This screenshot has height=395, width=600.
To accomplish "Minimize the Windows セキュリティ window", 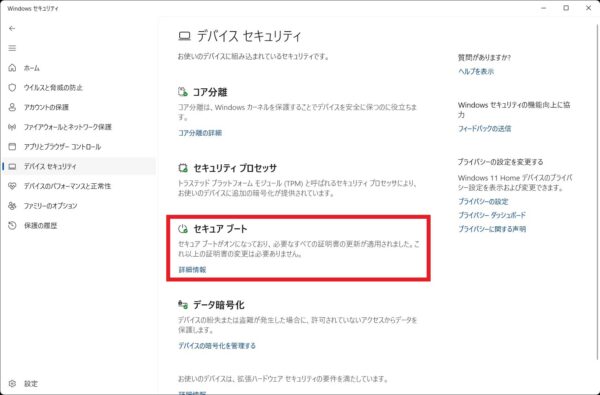I will coord(544,8).
